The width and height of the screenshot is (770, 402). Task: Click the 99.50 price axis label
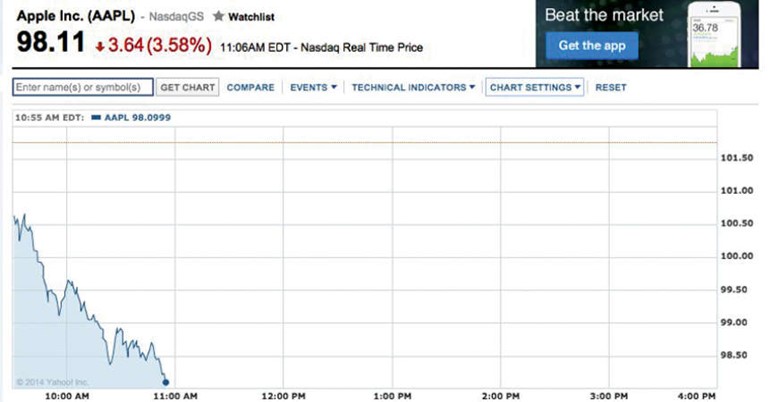734,290
